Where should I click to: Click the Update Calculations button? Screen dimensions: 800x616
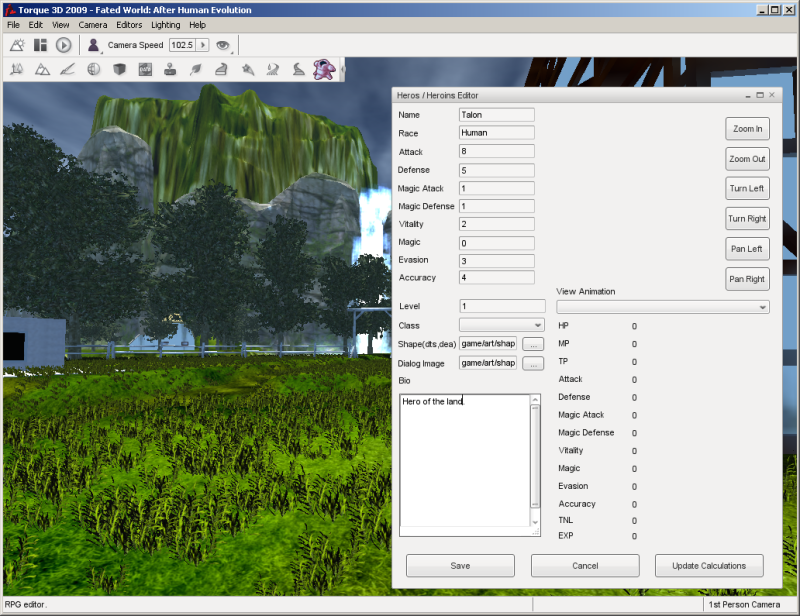[x=709, y=566]
